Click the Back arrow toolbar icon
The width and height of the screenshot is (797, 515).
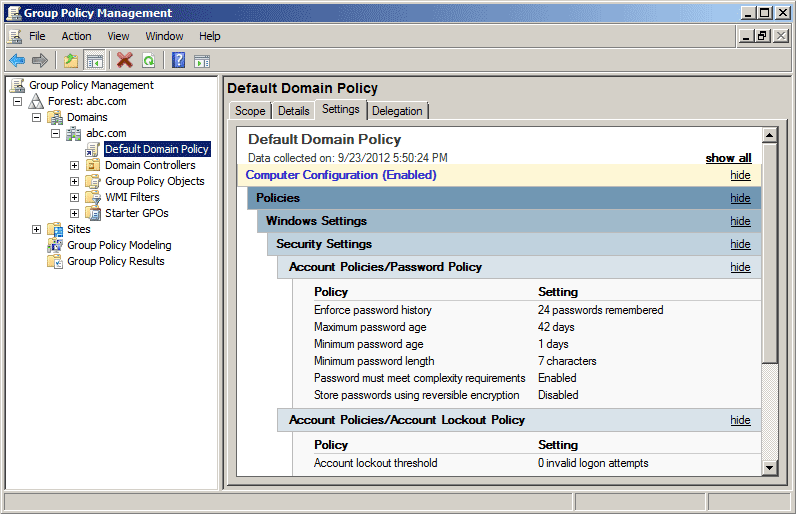(17, 60)
